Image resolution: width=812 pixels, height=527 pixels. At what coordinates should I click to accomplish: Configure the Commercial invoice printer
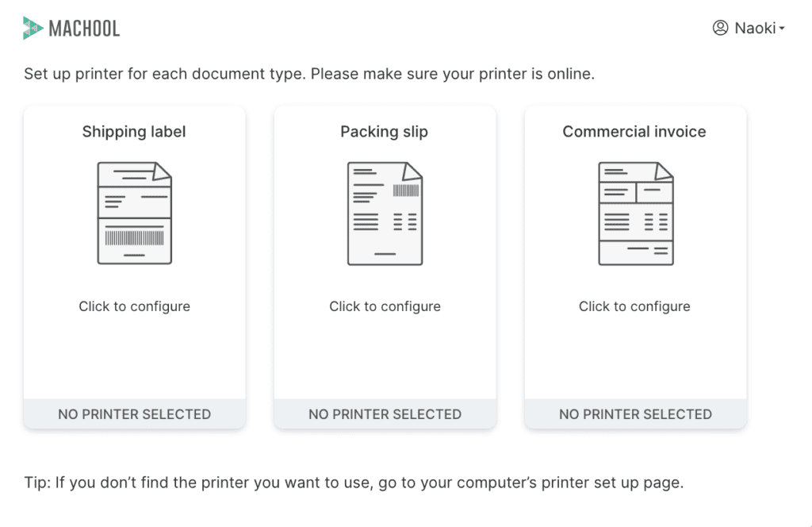634,306
